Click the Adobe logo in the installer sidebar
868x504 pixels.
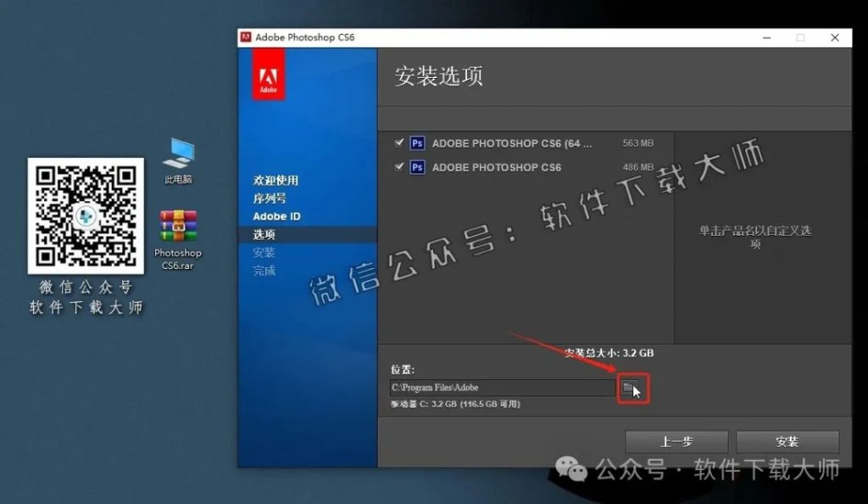pos(270,75)
